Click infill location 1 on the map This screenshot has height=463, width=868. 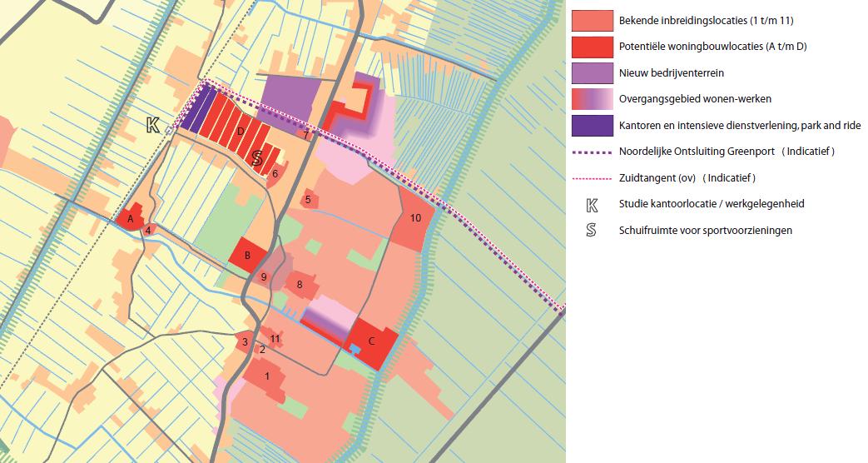(x=267, y=376)
